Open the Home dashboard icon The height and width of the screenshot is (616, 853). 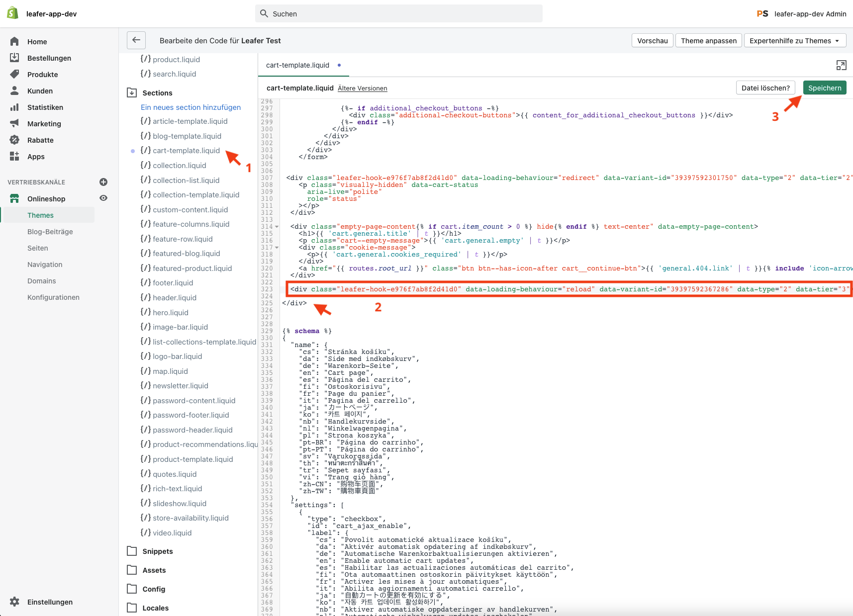coord(14,41)
